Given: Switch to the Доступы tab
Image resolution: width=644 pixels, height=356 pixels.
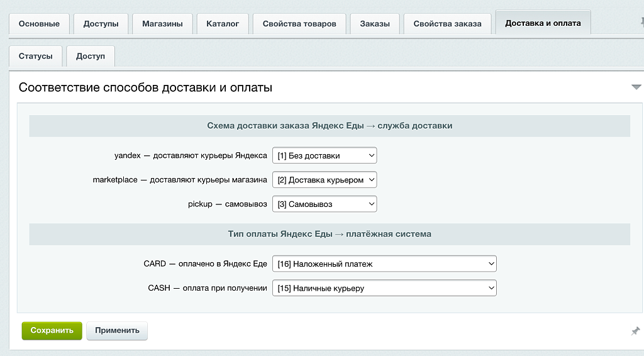Looking at the screenshot, I should [x=101, y=24].
